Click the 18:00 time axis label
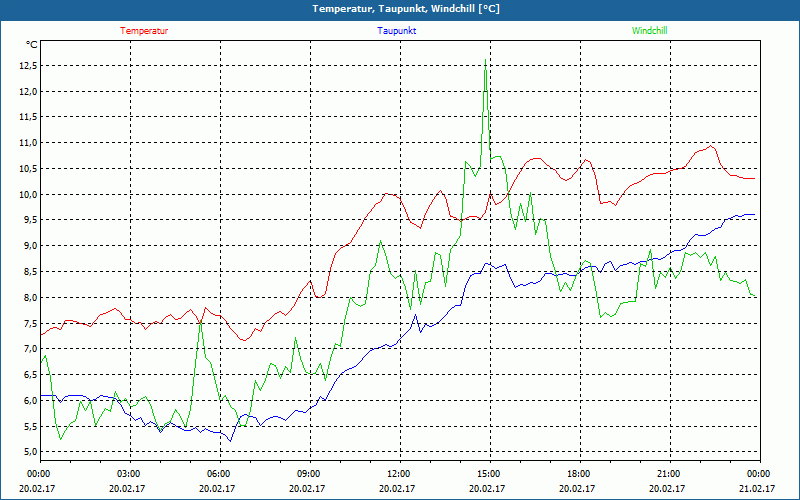Image resolution: width=800 pixels, height=500 pixels. tap(580, 473)
